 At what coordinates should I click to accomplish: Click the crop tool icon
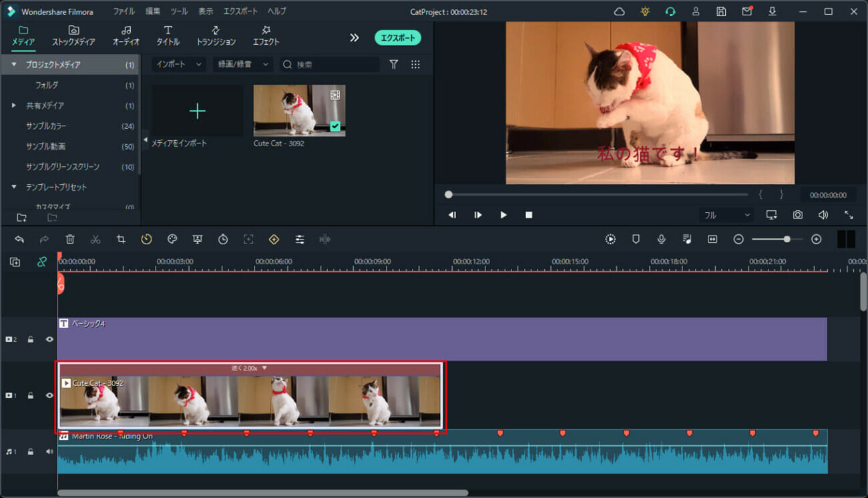point(121,239)
